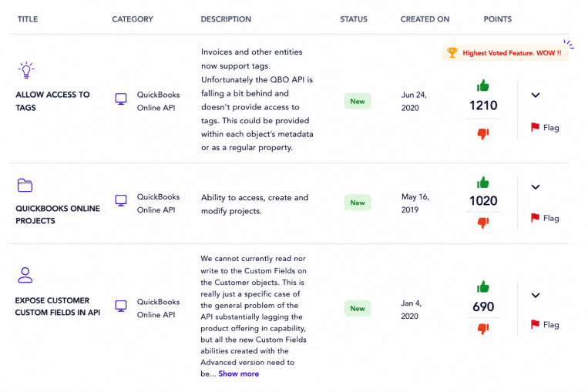588x392 pixels.
Task: Click the person icon above Expose Customer Custom Fields
Action: pos(25,275)
